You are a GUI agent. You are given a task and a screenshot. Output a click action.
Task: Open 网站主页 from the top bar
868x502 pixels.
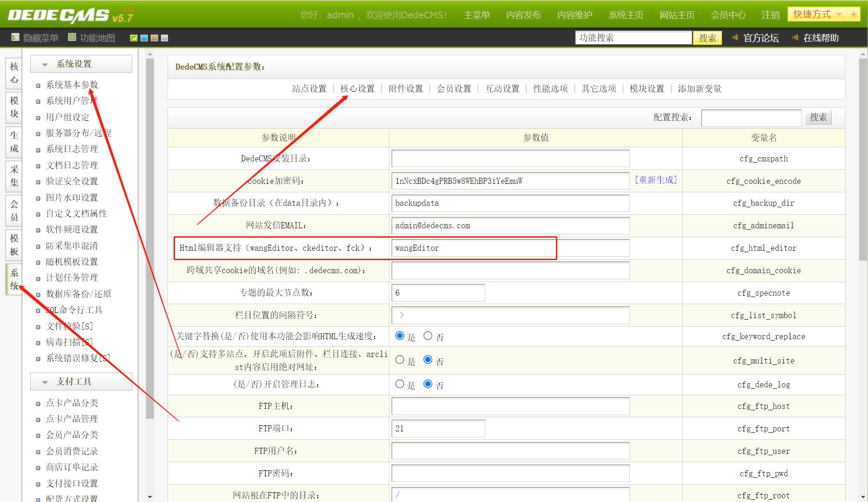(677, 15)
